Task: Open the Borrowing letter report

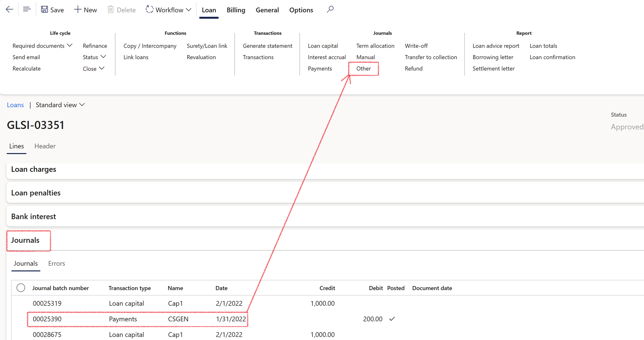Action: click(x=493, y=57)
